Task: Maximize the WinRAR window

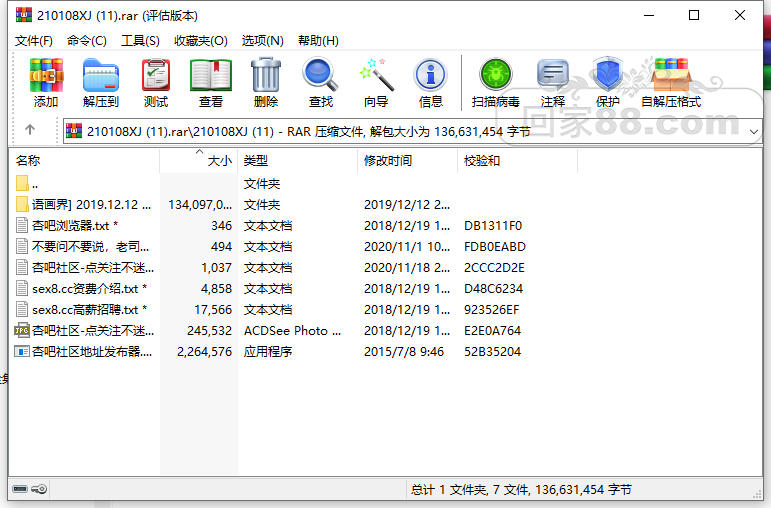Action: [x=694, y=15]
